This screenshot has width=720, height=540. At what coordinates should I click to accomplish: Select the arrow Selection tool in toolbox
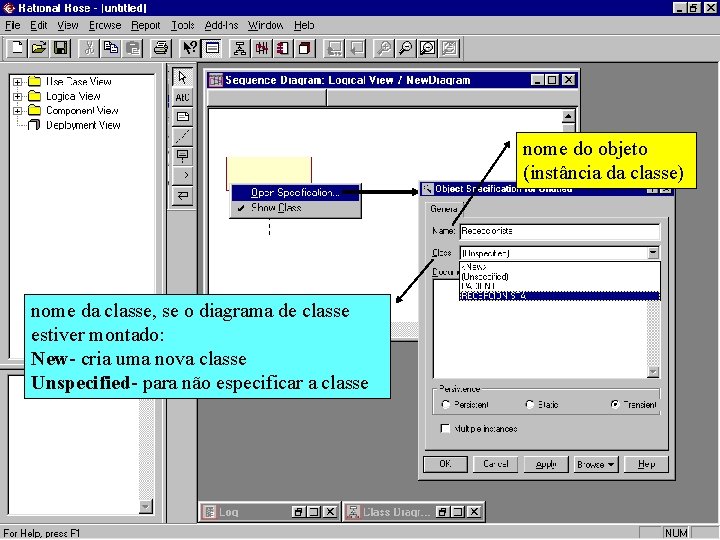tap(182, 77)
